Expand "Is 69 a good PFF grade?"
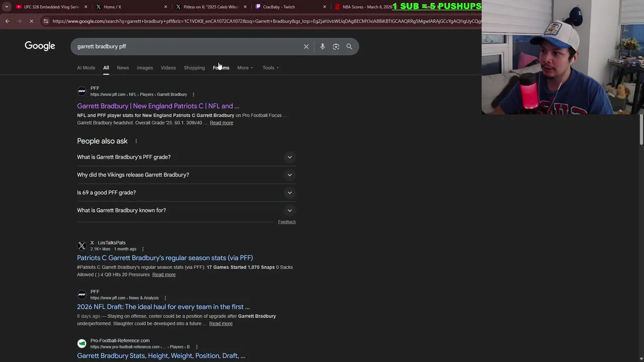 [x=186, y=193]
